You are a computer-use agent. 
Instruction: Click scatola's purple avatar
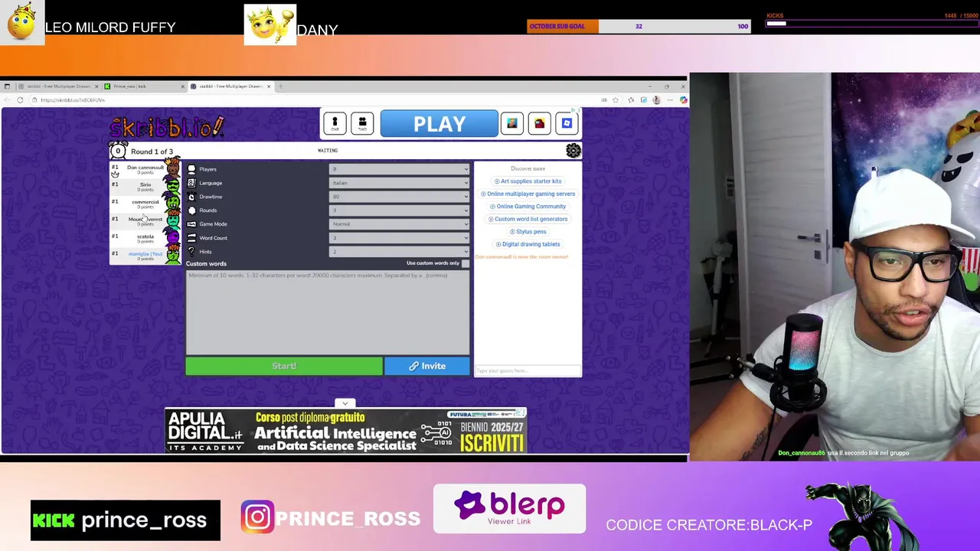[172, 238]
